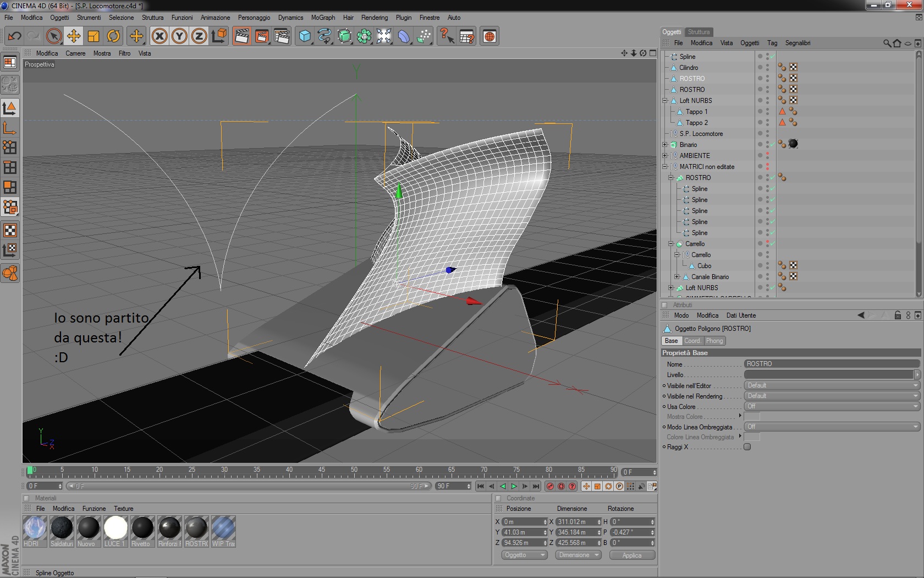
Task: Select the HDRI material swatch
Action: 35,528
